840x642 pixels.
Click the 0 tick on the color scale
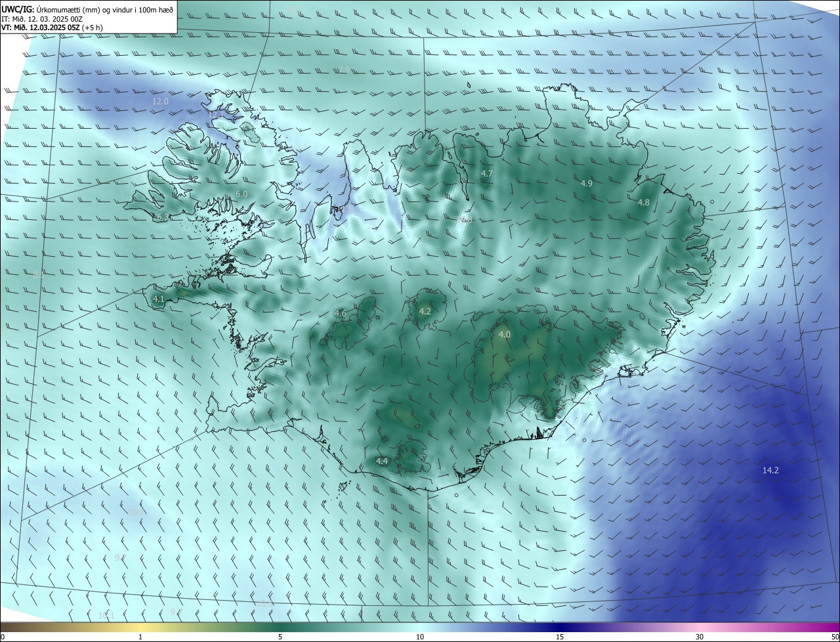pos(3,637)
